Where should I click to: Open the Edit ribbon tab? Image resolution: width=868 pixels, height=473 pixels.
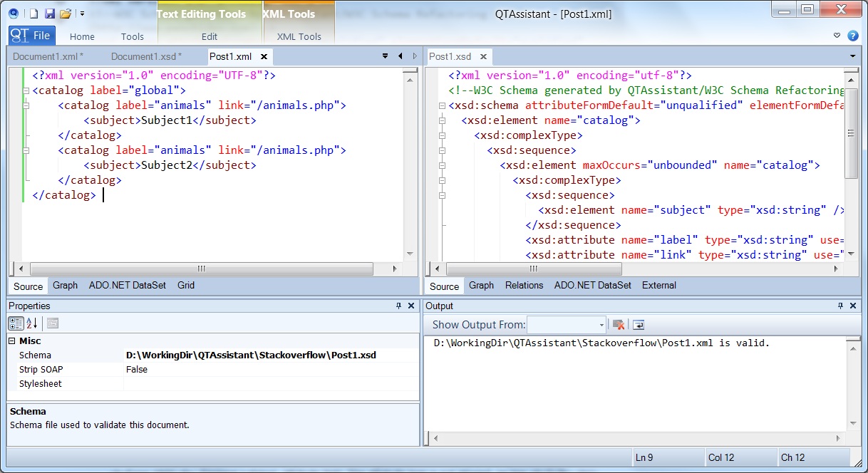pos(210,36)
